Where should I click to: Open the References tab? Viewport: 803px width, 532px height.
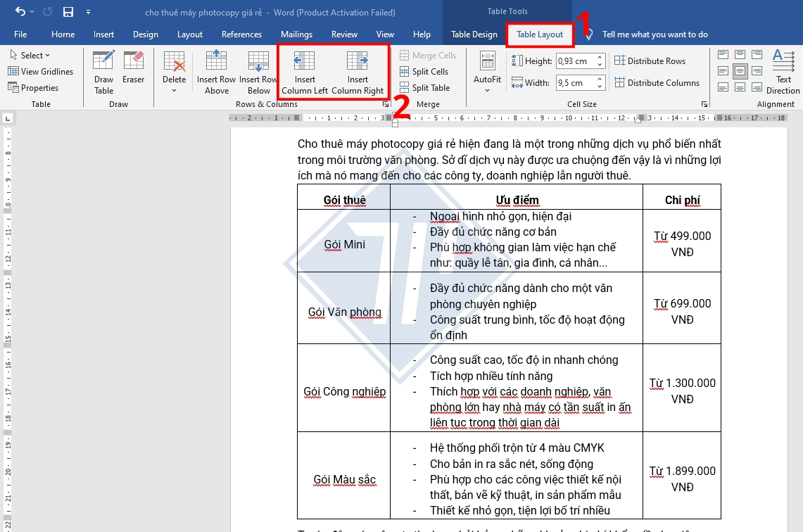[241, 34]
